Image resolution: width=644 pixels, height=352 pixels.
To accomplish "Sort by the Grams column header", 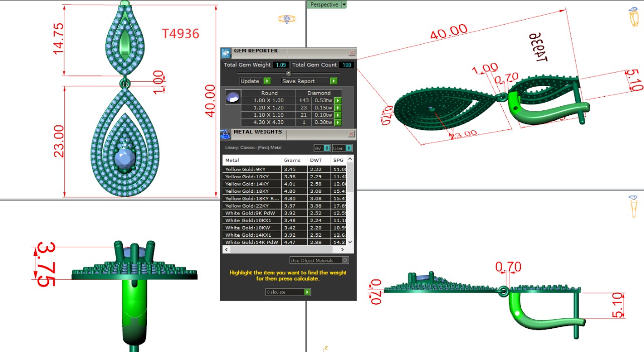I will click(294, 160).
